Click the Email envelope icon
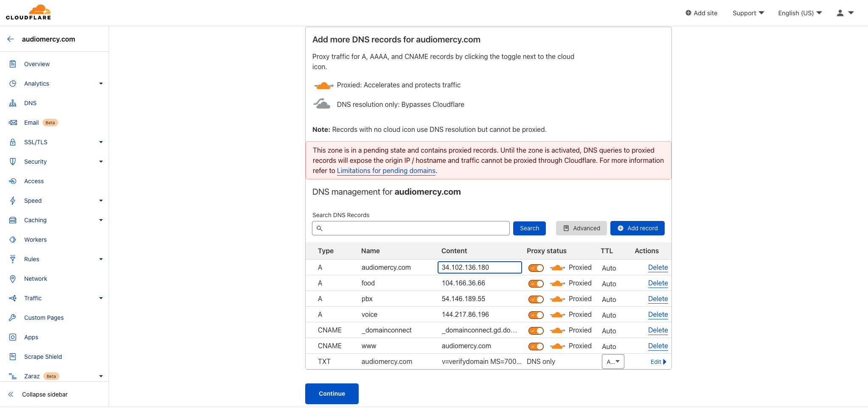 pos(13,123)
